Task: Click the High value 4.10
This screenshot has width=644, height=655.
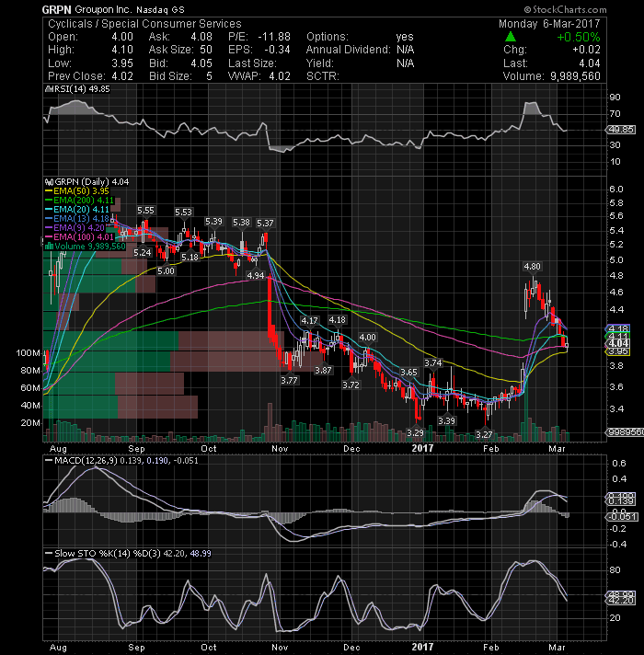Action: pos(122,50)
